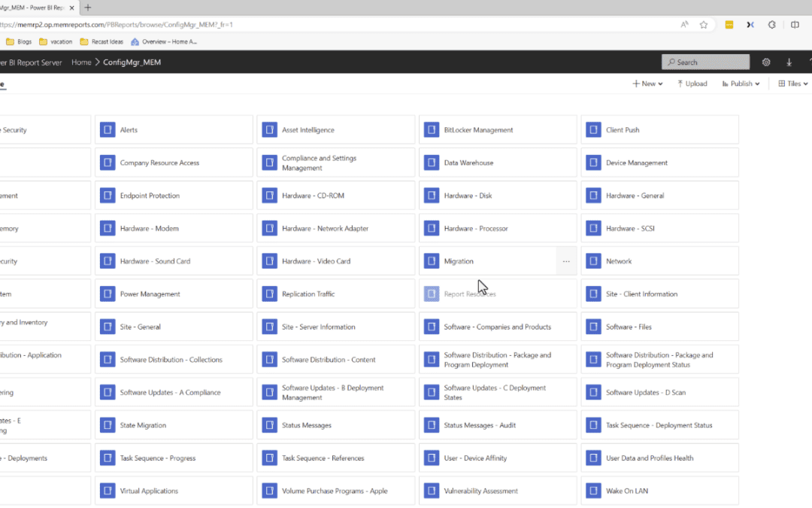Image resolution: width=812 pixels, height=508 pixels.
Task: Click the Hardware - Processor folder icon
Action: [x=432, y=228]
